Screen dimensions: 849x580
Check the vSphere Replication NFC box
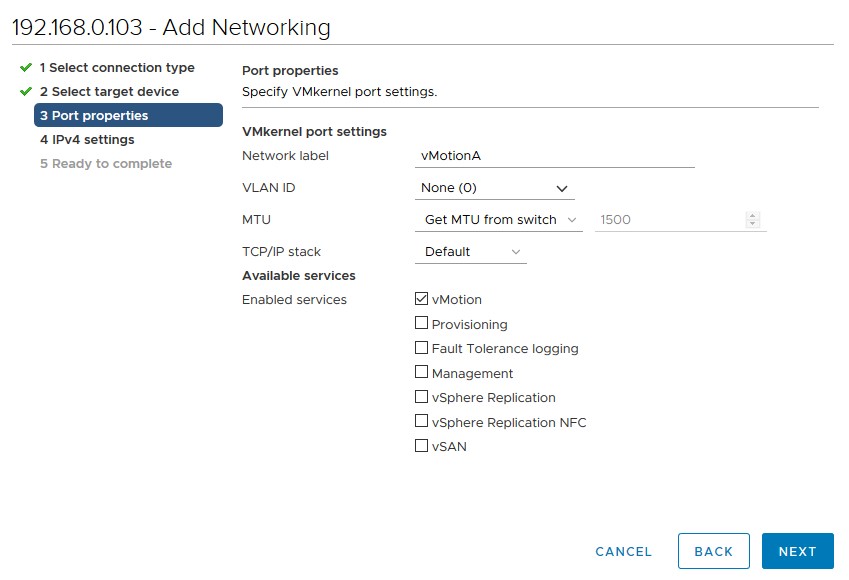coord(421,421)
